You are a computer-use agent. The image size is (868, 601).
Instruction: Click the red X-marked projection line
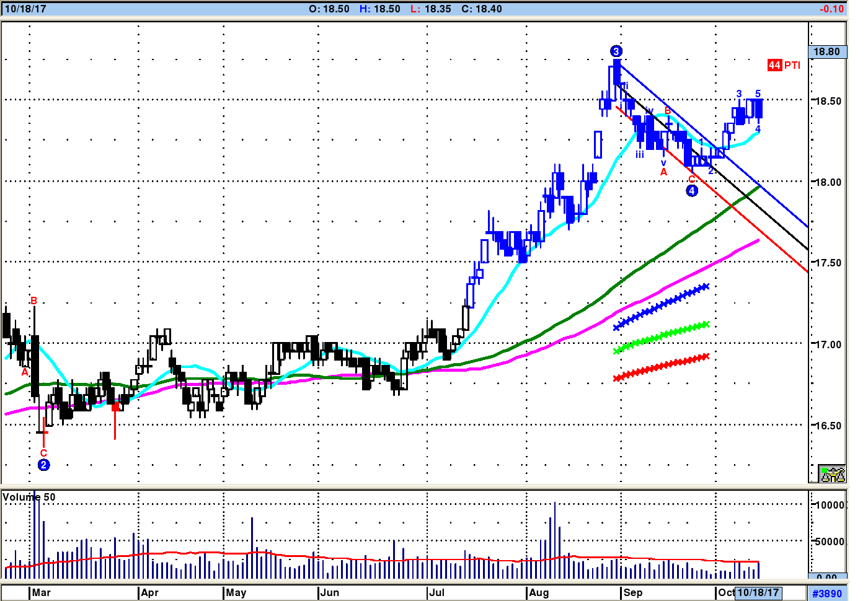click(661, 367)
